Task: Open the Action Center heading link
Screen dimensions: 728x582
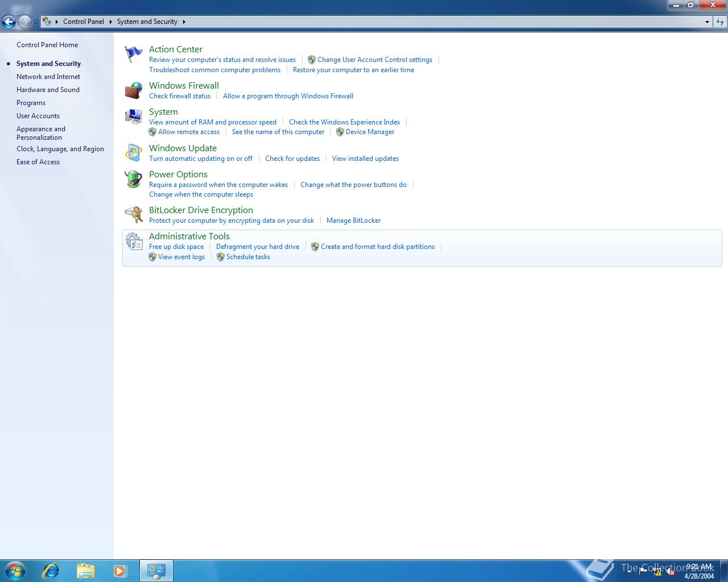Action: pyautogui.click(x=176, y=49)
